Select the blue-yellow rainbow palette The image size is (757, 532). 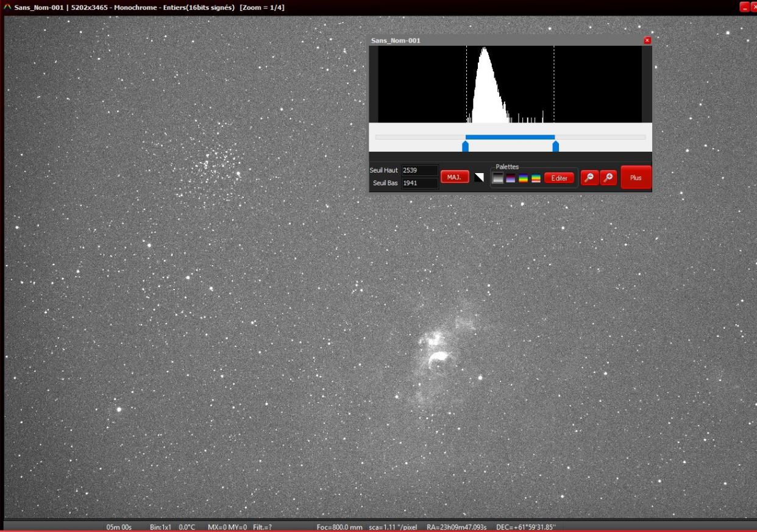[x=524, y=179]
